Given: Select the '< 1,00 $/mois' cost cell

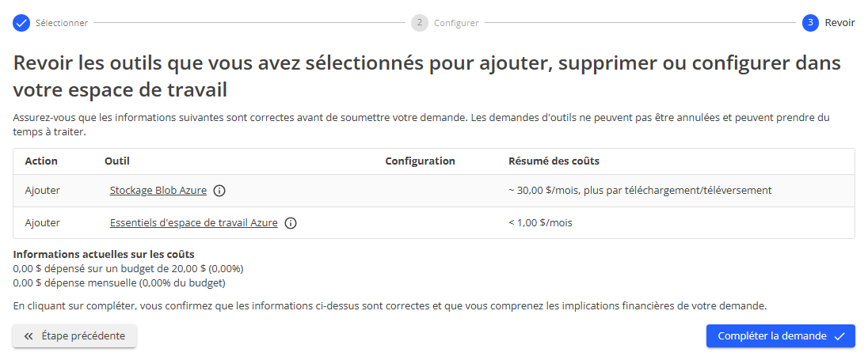Looking at the screenshot, I should (x=540, y=223).
